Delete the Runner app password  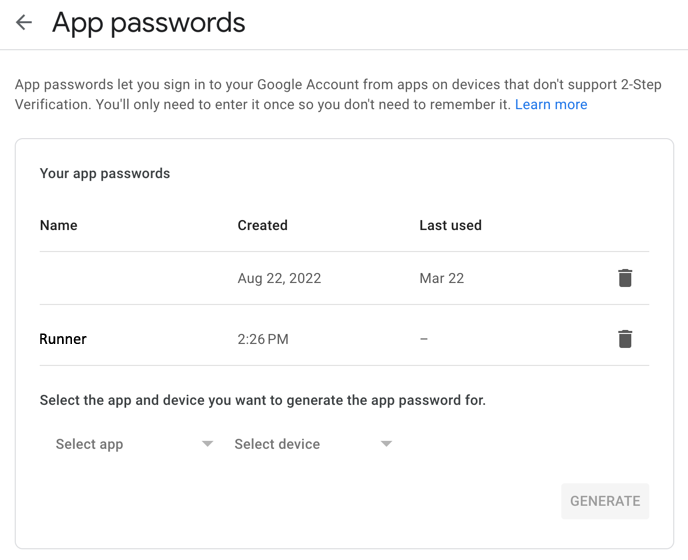pos(625,339)
